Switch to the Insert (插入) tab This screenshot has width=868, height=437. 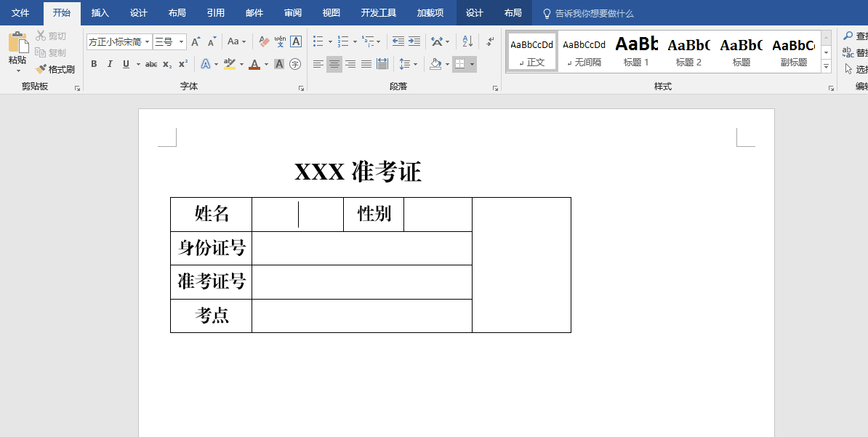[x=100, y=13]
